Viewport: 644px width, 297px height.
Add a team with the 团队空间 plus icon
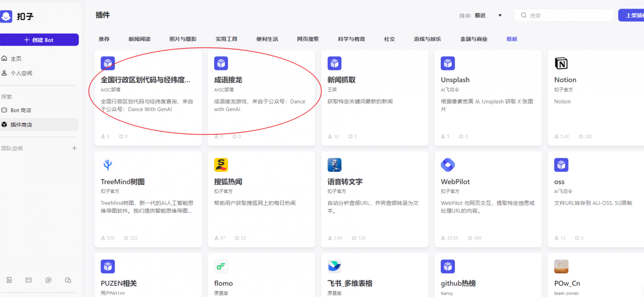tap(74, 148)
